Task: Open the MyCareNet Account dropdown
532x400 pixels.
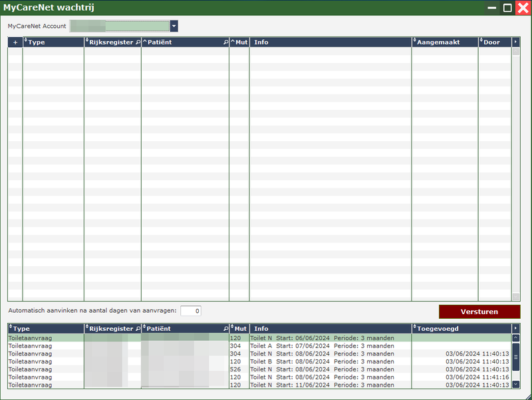Action: [x=174, y=26]
